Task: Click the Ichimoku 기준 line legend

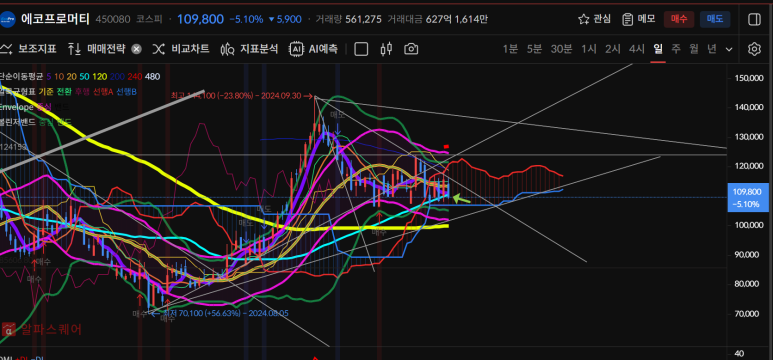Action: pyautogui.click(x=46, y=92)
